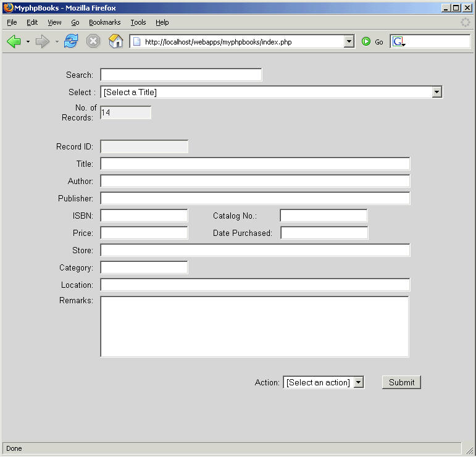Click the Firefox throbber activity icon
The width and height of the screenshot is (476, 457).
click(x=465, y=22)
